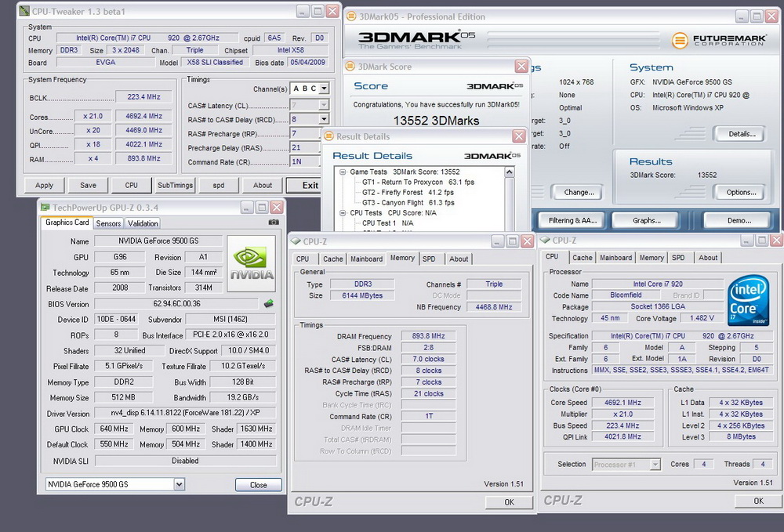Open CPU tab in Memory CPU-Z window
Viewport: 784px width, 532px height.
coord(303,259)
